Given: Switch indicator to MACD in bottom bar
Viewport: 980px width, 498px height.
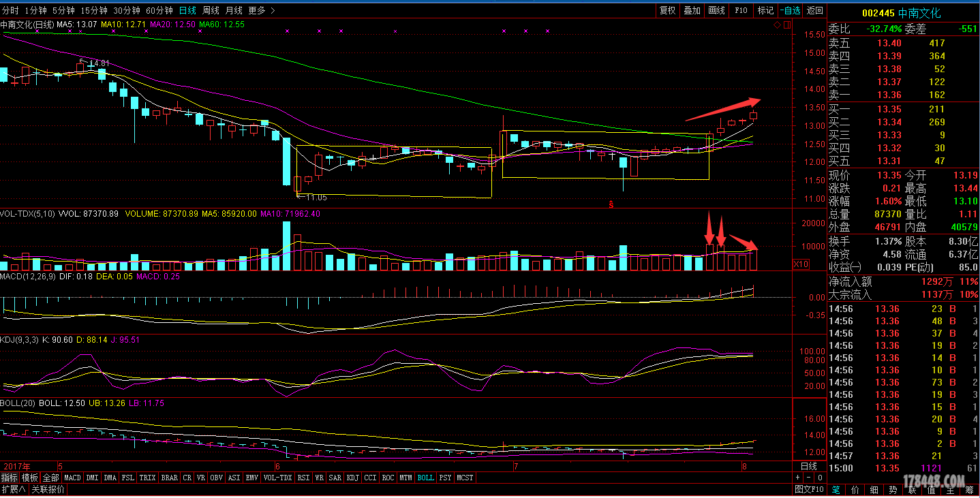Looking at the screenshot, I should tap(72, 478).
